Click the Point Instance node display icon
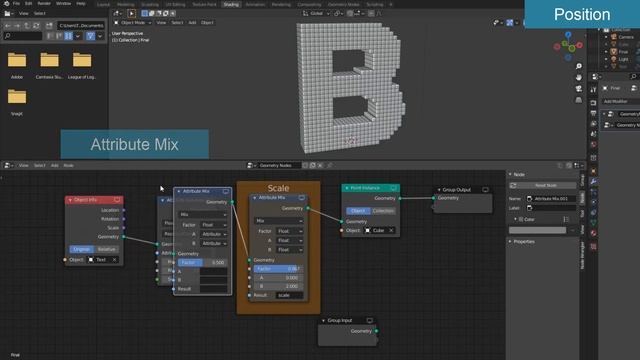 [393, 188]
